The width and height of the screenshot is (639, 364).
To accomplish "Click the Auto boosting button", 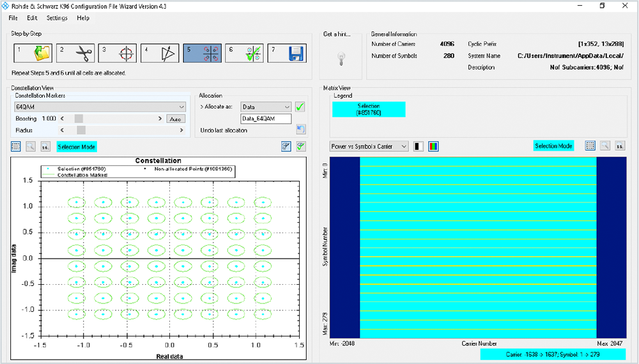I will pos(174,119).
